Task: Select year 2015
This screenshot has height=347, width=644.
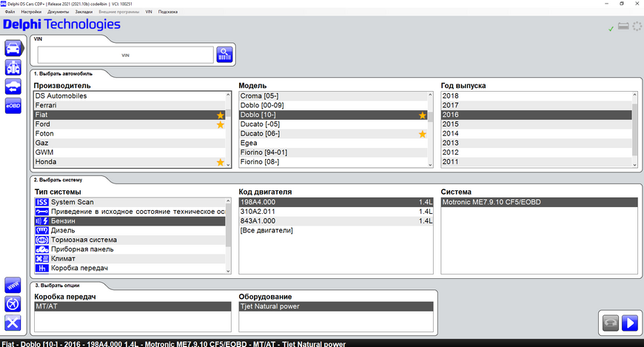Action: click(x=537, y=124)
